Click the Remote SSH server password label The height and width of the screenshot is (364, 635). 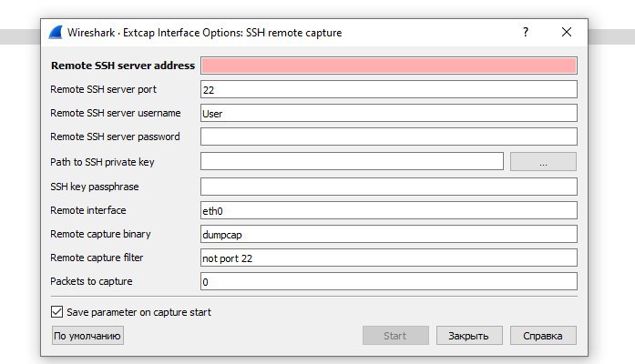pyautogui.click(x=115, y=136)
